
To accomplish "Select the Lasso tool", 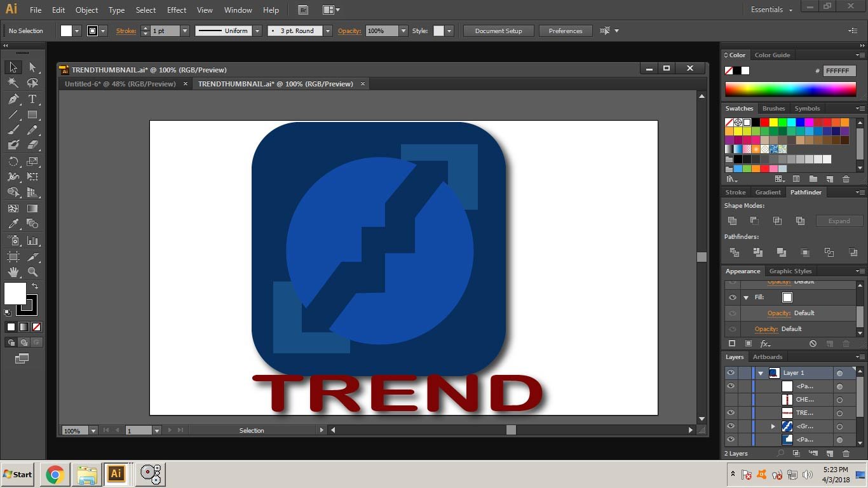I will tap(32, 83).
